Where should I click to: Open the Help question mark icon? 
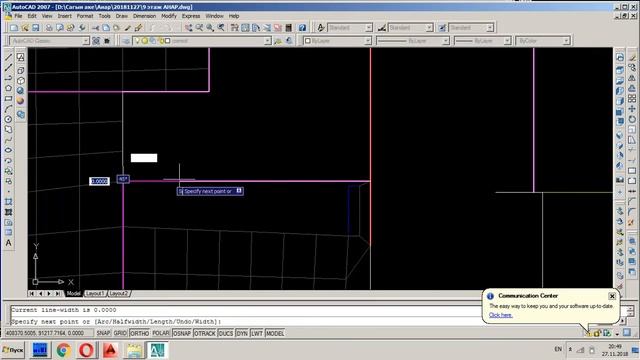tap(302, 28)
